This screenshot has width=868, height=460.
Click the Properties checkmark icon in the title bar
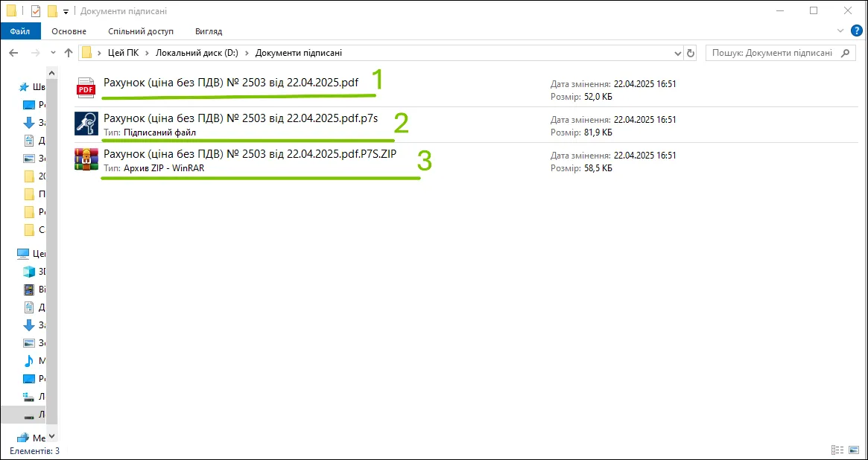point(36,11)
